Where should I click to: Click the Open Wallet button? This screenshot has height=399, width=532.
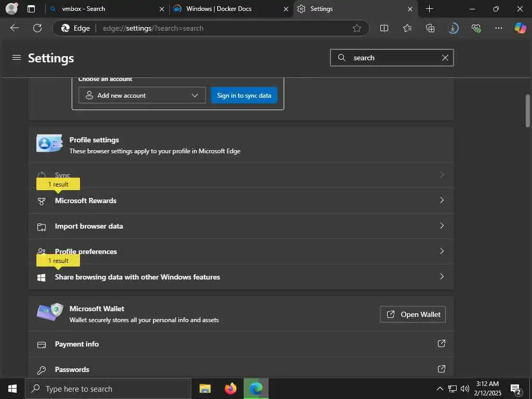(413, 314)
